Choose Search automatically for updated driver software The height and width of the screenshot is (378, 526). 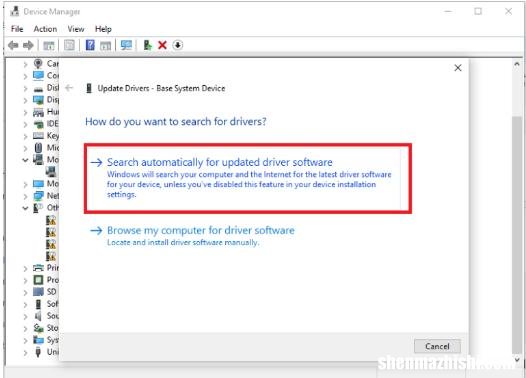248,178
